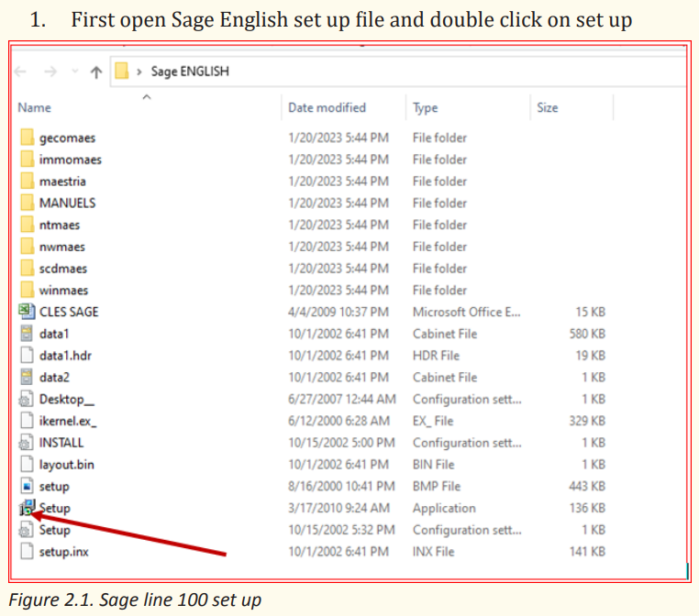699x616 pixels.
Task: Select the Desktop_ file name
Action: pos(67,399)
